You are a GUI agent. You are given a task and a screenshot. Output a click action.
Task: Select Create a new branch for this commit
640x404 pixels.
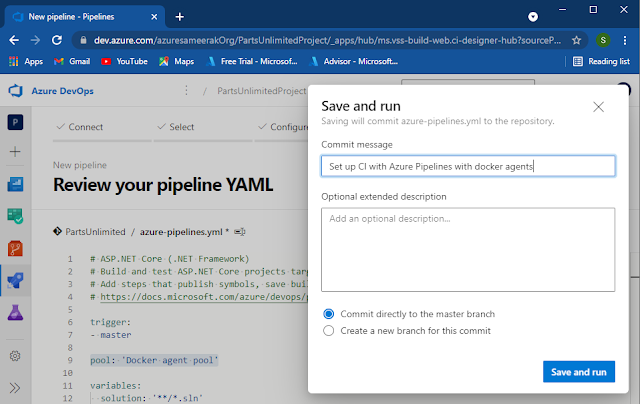(329, 330)
